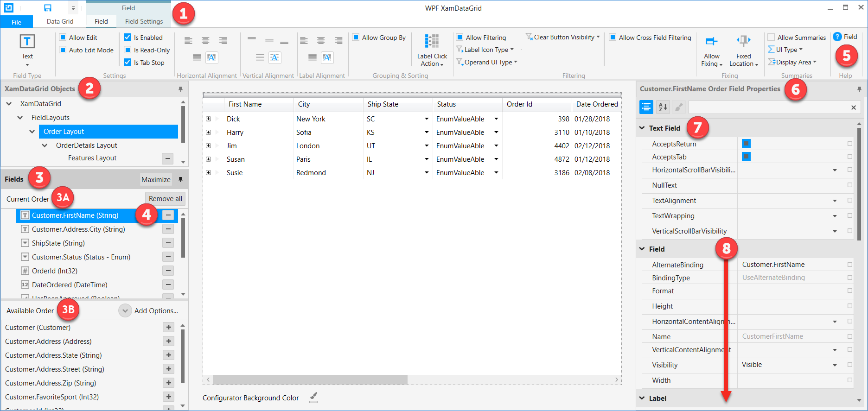Switch to the Field Settings tab

144,21
